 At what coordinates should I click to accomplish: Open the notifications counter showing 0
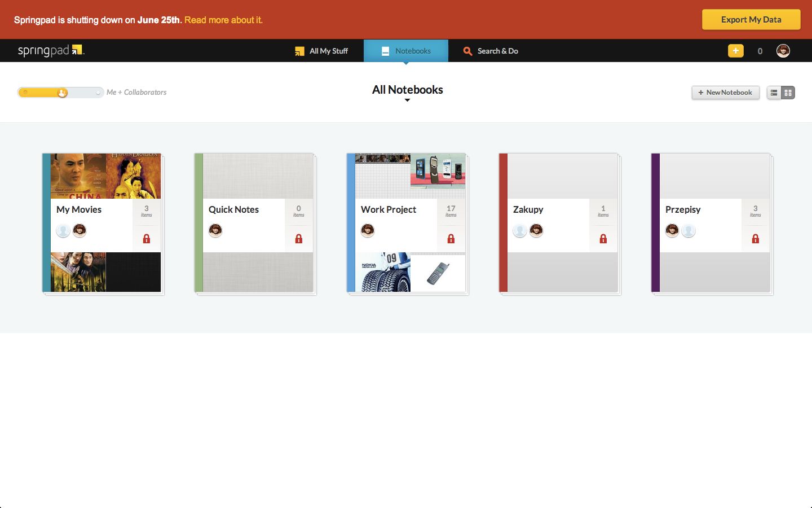click(x=760, y=51)
